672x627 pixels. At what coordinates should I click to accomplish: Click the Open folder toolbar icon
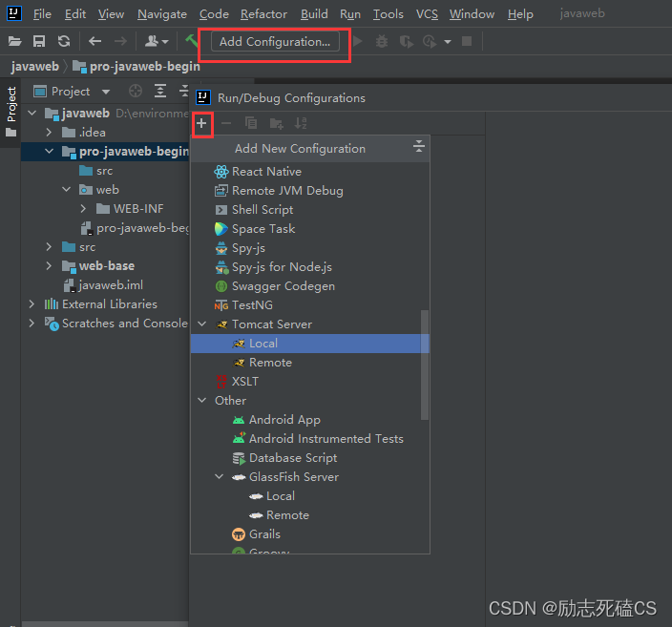coord(14,41)
